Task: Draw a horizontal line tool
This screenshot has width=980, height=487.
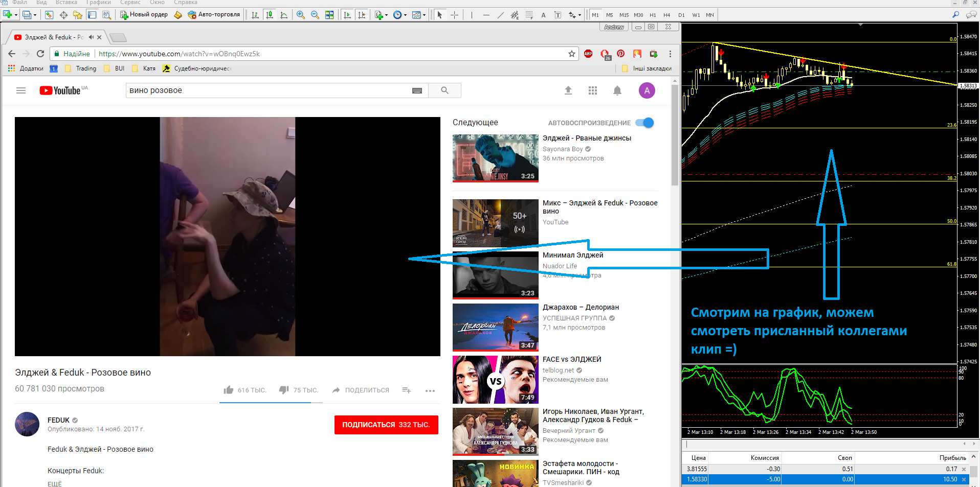Action: tap(486, 15)
